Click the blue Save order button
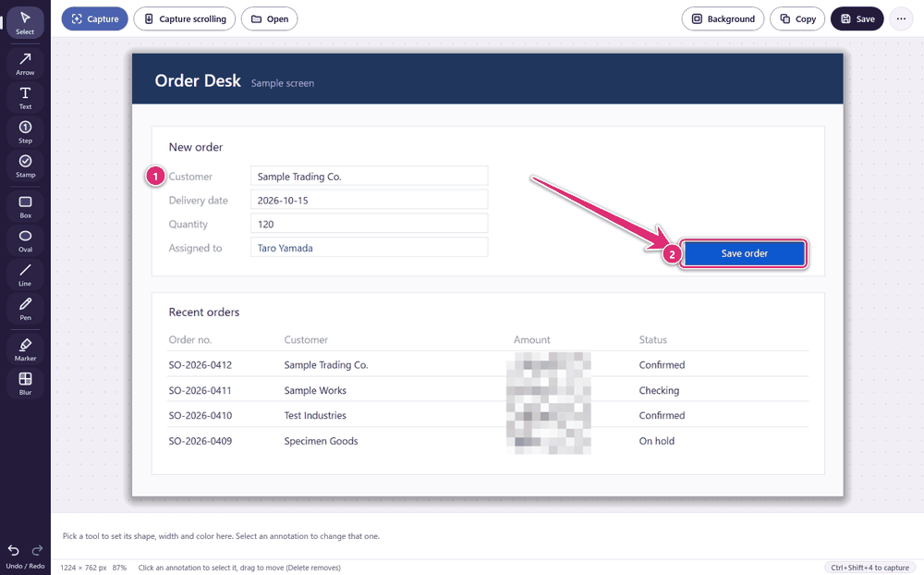924x575 pixels. pos(744,253)
